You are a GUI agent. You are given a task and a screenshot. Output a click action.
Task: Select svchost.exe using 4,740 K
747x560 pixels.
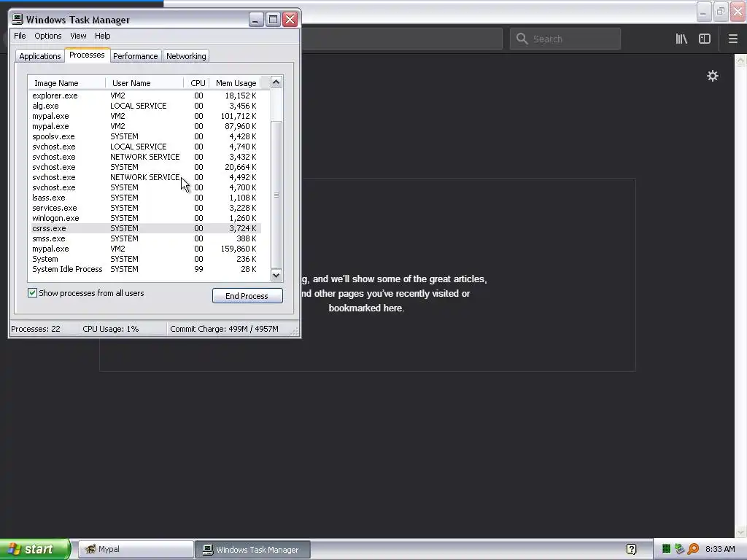click(145, 147)
